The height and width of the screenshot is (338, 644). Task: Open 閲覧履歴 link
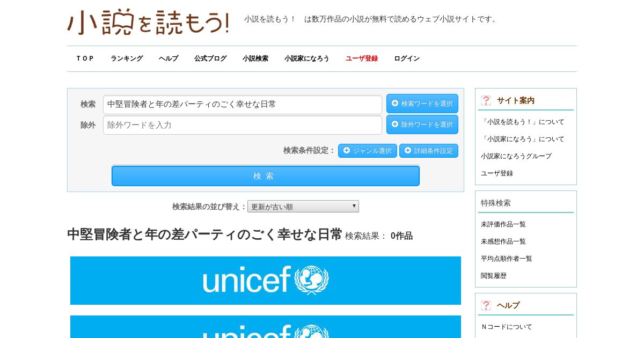click(x=494, y=276)
